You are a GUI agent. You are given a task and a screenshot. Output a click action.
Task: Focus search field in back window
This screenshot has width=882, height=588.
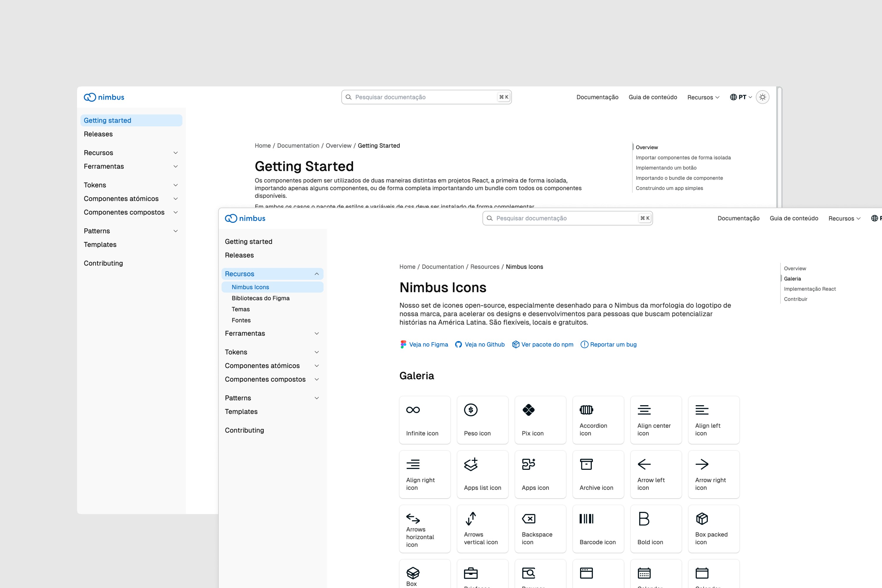tap(426, 97)
